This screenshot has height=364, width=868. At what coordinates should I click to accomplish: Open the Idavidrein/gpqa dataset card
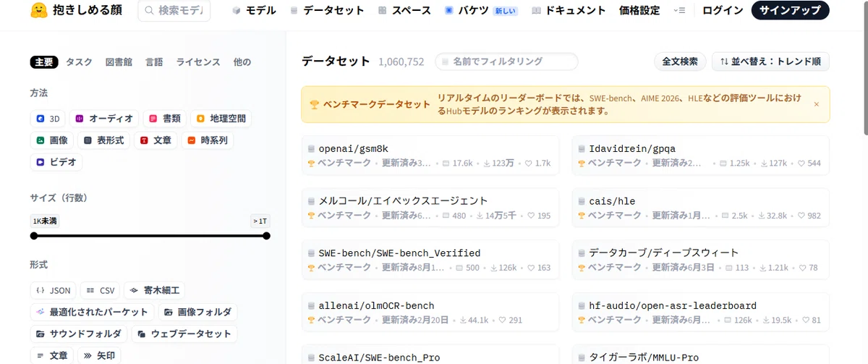tap(701, 155)
